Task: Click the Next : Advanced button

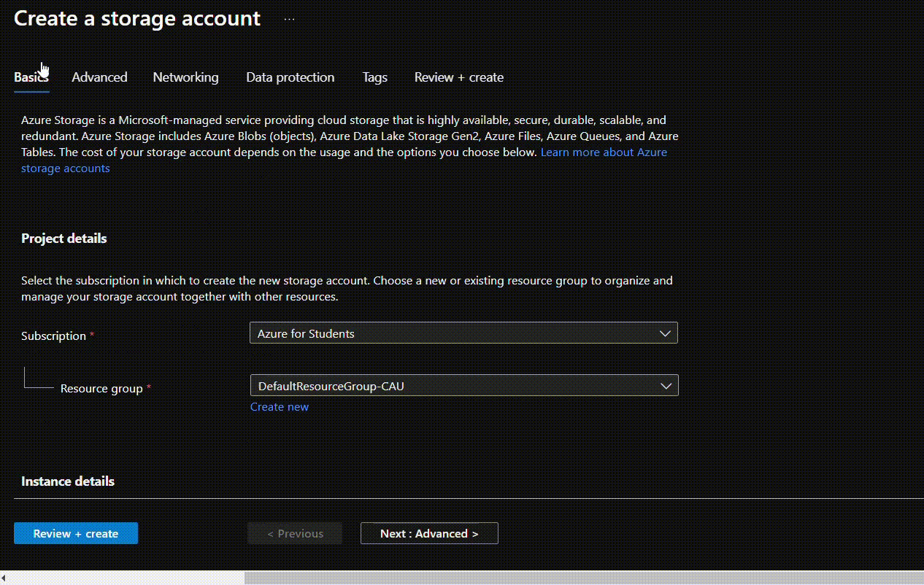Action: pos(429,533)
